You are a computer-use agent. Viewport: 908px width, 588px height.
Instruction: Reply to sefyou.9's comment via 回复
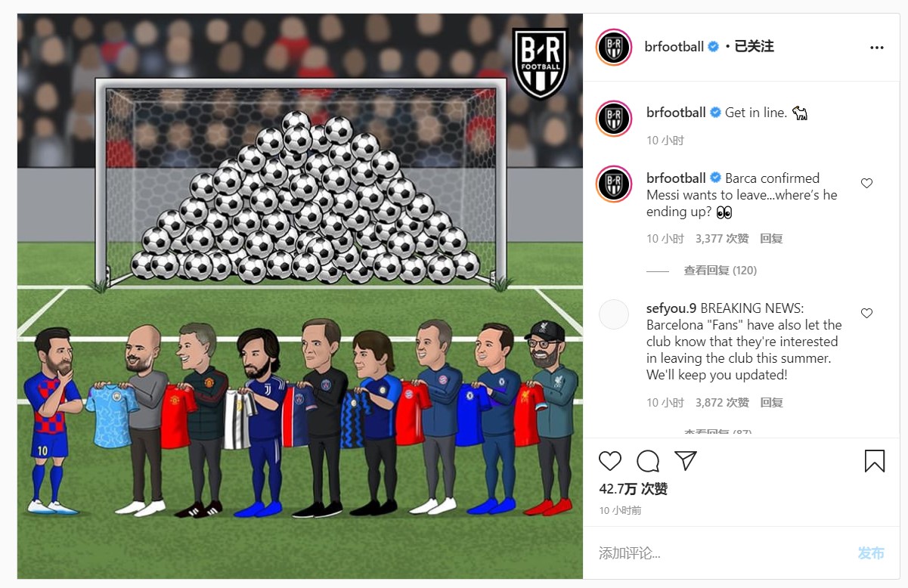[771, 403]
